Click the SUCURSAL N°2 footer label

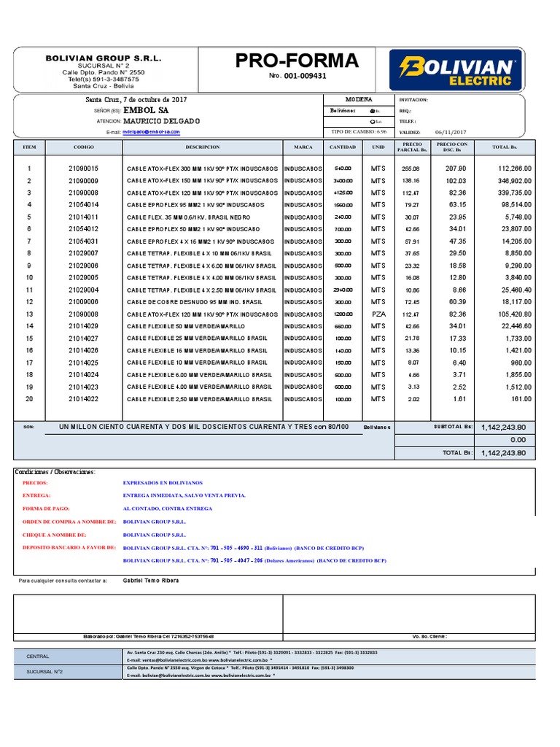pos(44,672)
